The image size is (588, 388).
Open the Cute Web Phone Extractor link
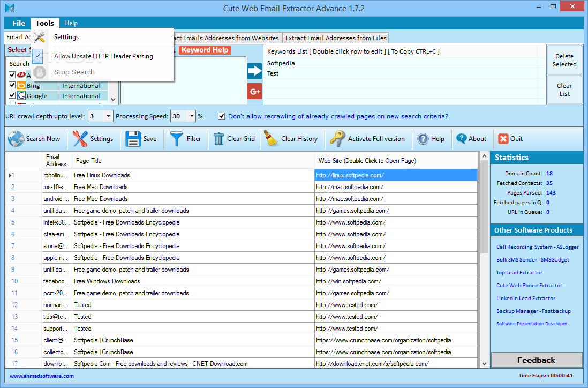pyautogui.click(x=529, y=285)
